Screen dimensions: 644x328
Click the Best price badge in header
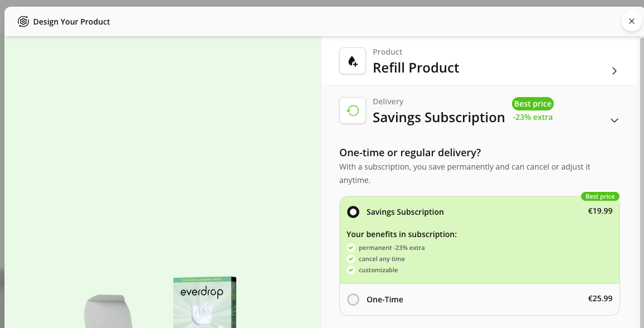(x=533, y=104)
